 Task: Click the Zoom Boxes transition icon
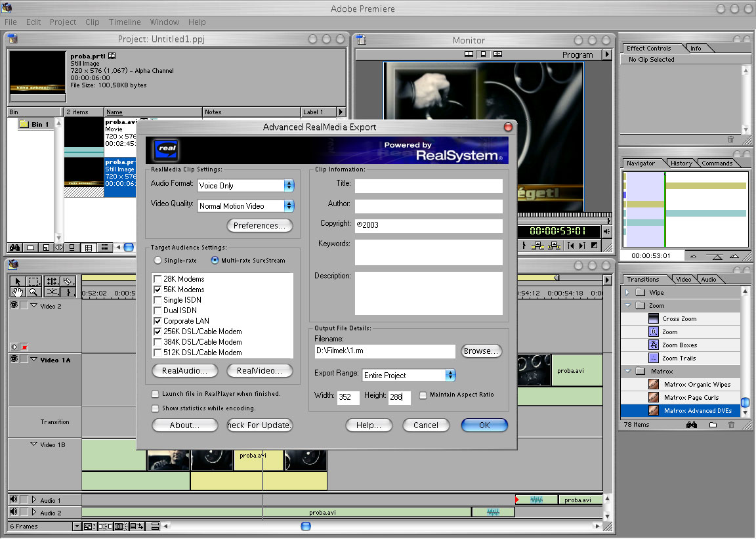[654, 345]
